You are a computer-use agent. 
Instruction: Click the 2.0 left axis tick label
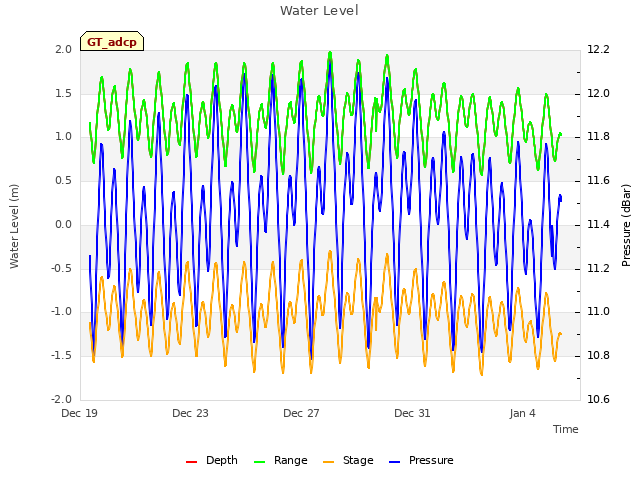(x=64, y=49)
